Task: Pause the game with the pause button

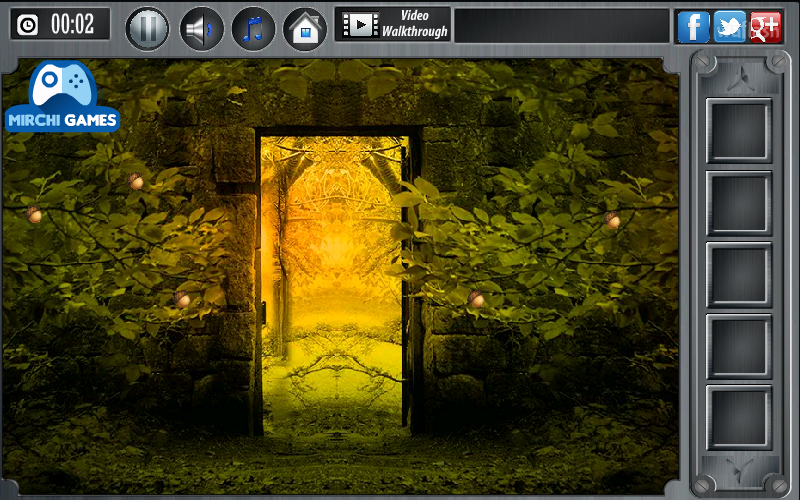Action: pos(147,28)
